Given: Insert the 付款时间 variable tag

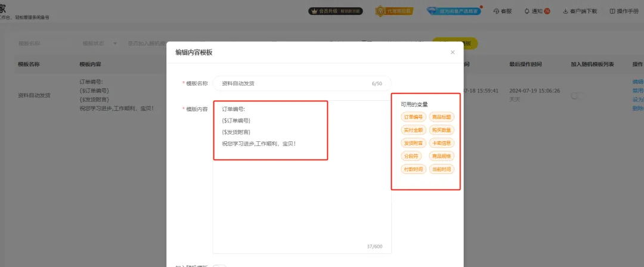Looking at the screenshot, I should coord(414,169).
